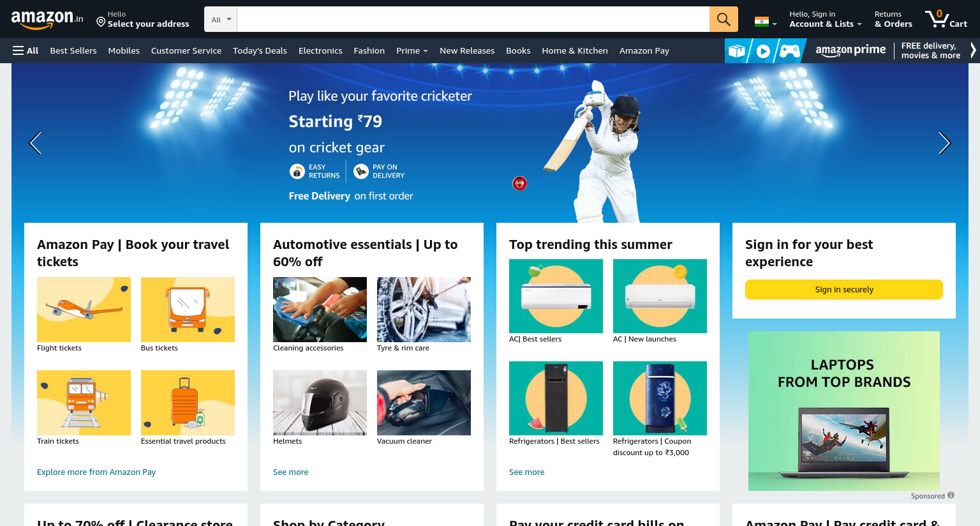Open Fashion menu item

(369, 50)
